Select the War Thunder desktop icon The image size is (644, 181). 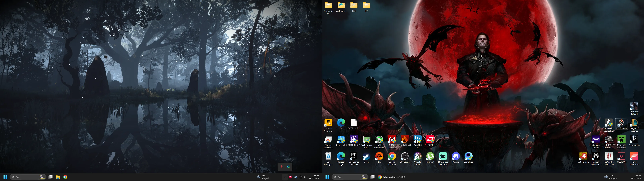(621, 124)
